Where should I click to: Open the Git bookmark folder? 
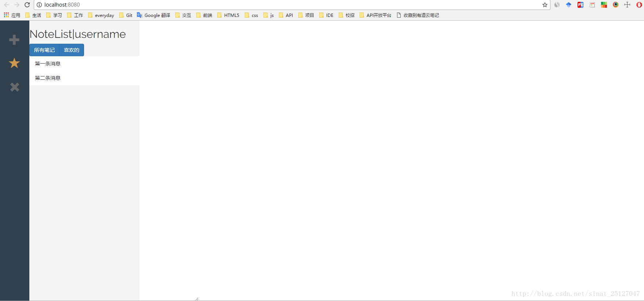[x=125, y=15]
